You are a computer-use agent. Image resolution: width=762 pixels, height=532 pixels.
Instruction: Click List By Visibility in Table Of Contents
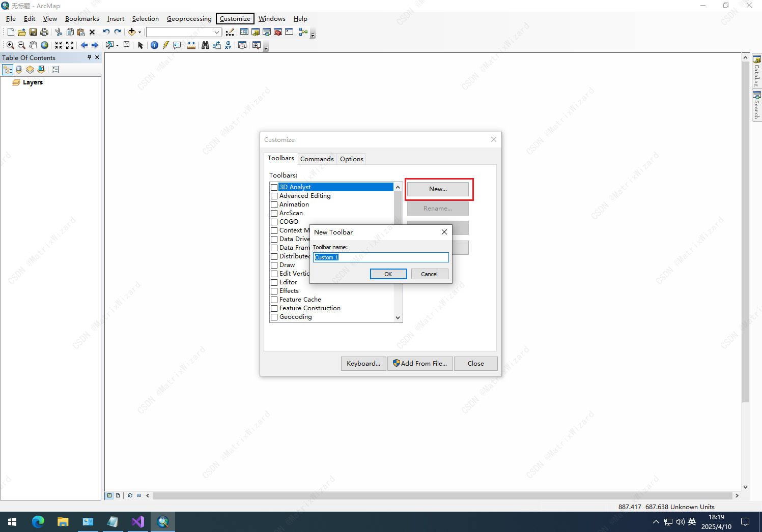[x=30, y=70]
